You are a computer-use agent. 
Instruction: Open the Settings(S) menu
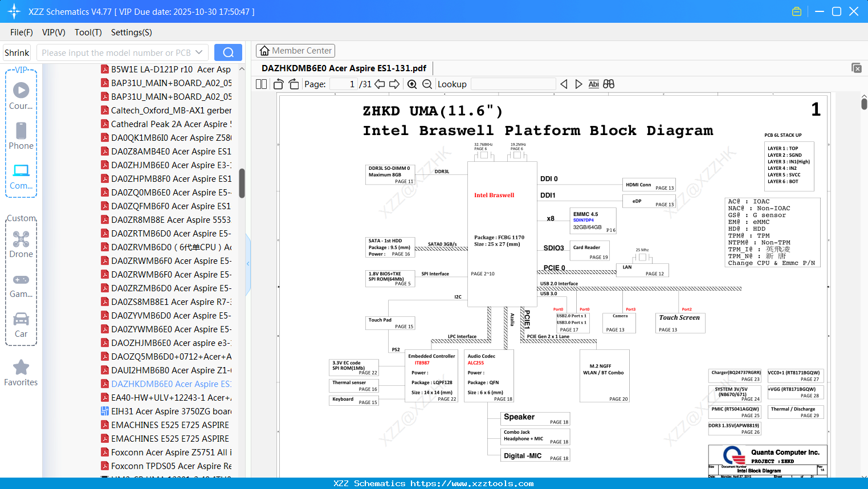132,32
